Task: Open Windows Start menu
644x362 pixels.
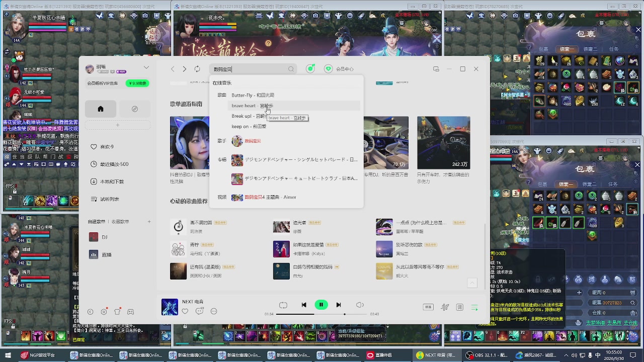Action: pos(9,355)
